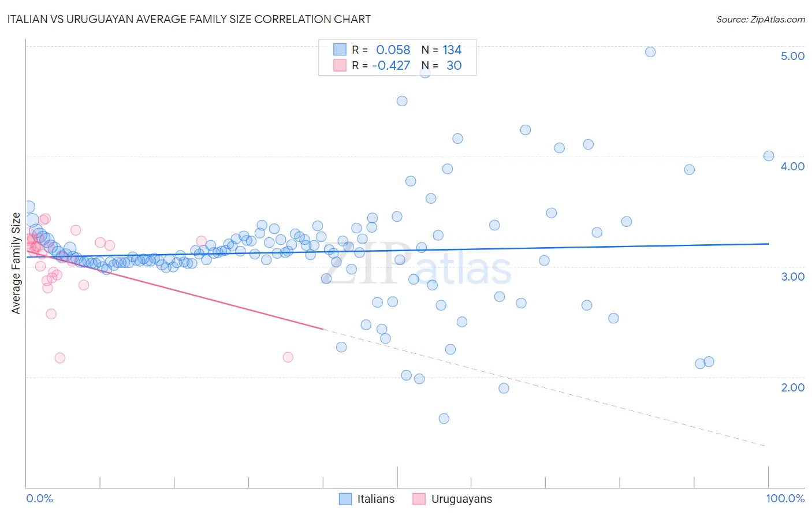Click the 0.0% x-axis label
Image resolution: width=812 pixels, height=515 pixels.
(39, 498)
